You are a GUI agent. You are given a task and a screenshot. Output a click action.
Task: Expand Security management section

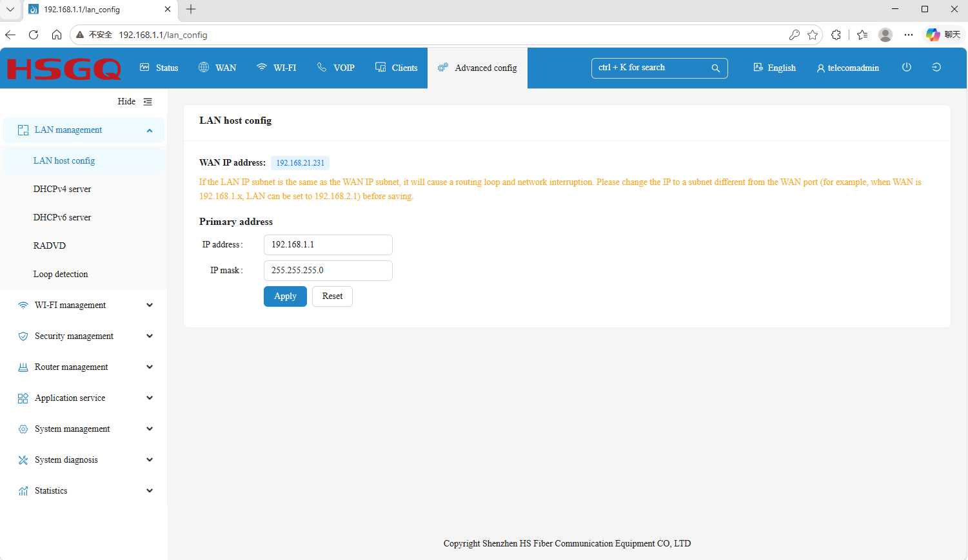click(x=84, y=336)
